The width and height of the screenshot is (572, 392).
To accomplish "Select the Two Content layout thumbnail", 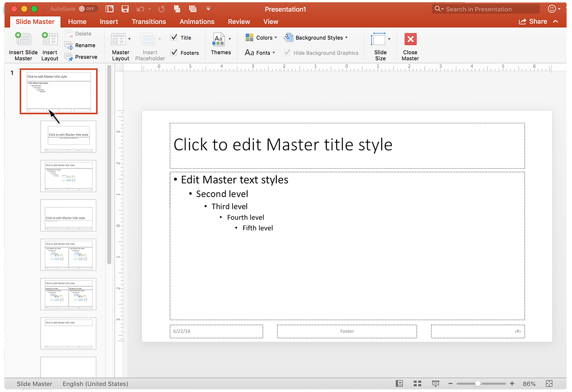I will click(68, 255).
